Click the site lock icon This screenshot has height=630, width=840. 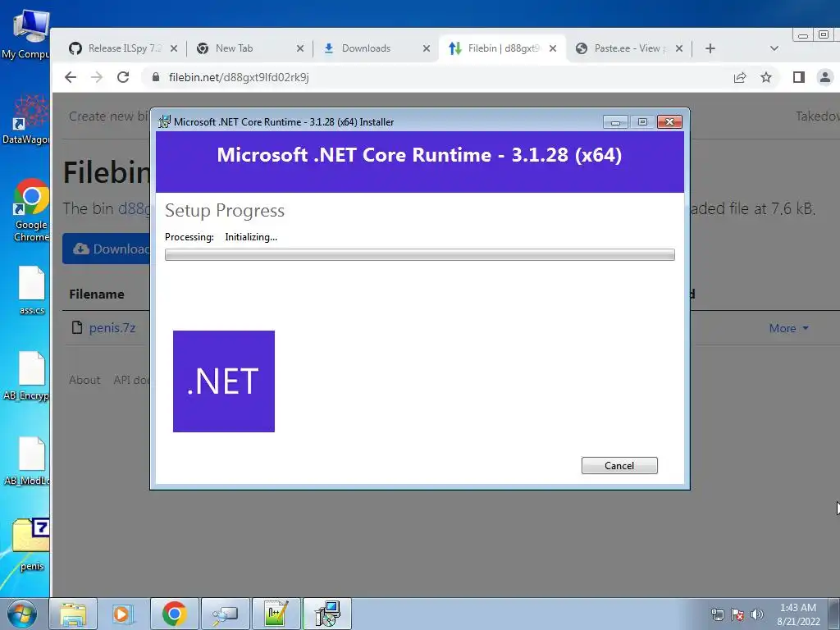156,77
